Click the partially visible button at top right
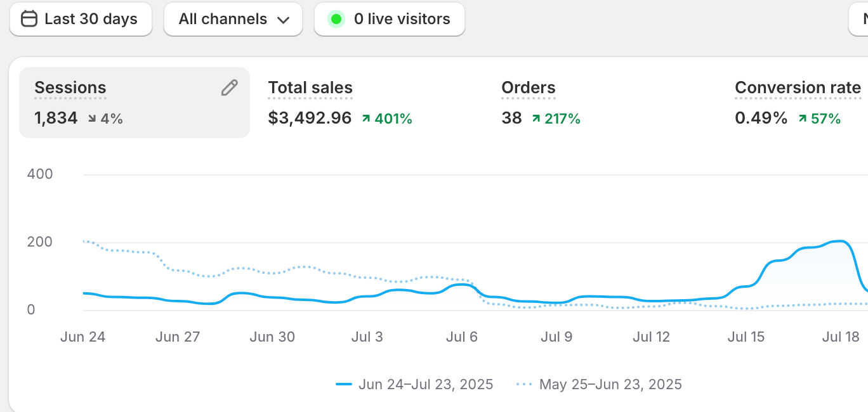Viewport: 868px width, 412px height. 858,19
